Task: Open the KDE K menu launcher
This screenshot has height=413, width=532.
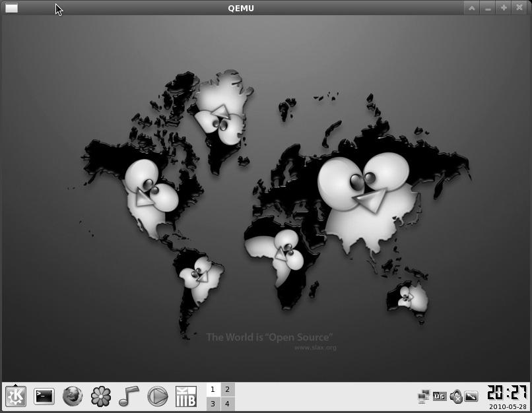Action: point(16,396)
